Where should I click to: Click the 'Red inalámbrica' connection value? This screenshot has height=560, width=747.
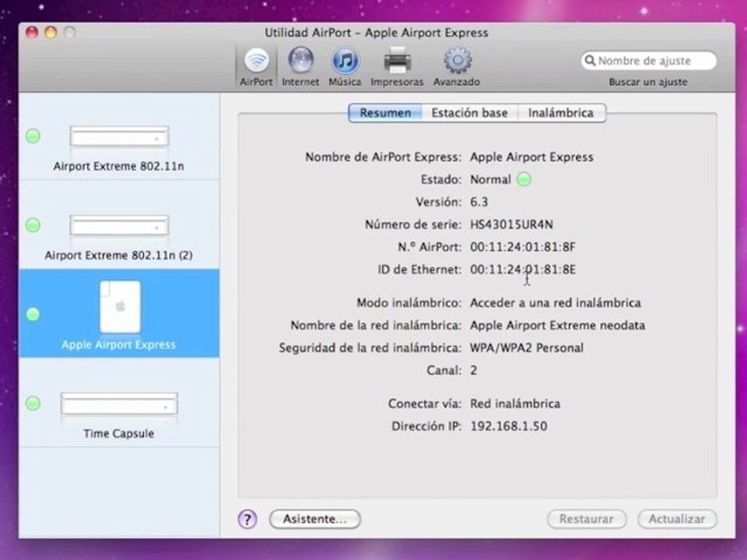click(515, 404)
